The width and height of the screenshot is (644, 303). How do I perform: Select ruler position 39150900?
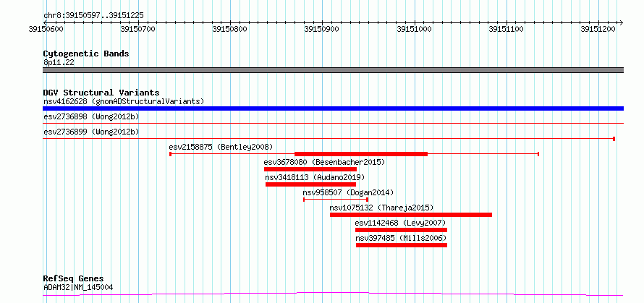coord(322,29)
